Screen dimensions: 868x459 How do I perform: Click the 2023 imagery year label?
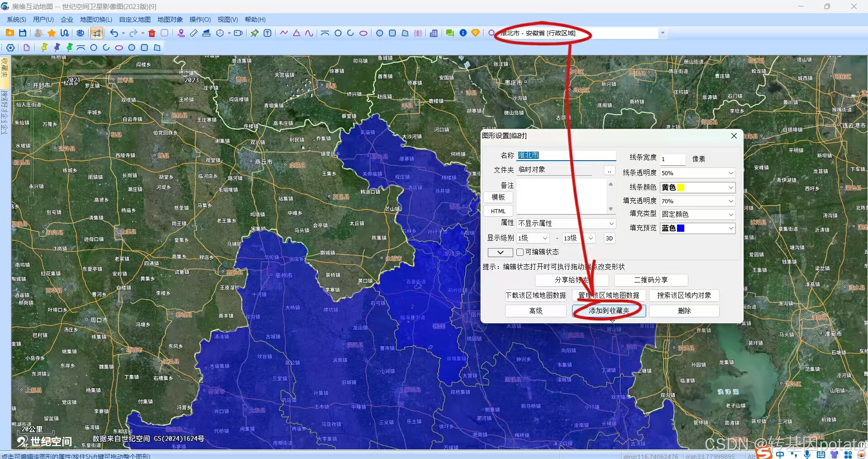[x=191, y=80]
